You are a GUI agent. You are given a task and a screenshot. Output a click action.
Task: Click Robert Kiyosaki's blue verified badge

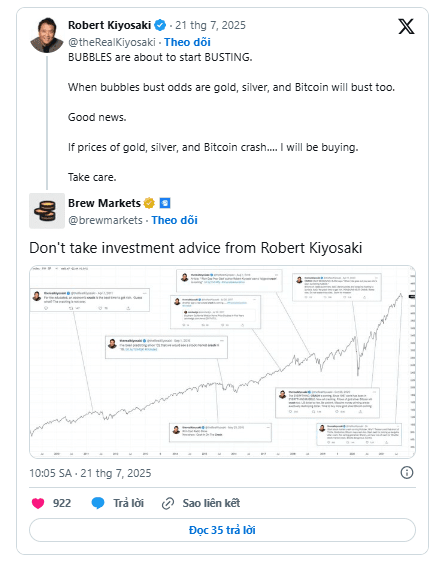(x=160, y=25)
